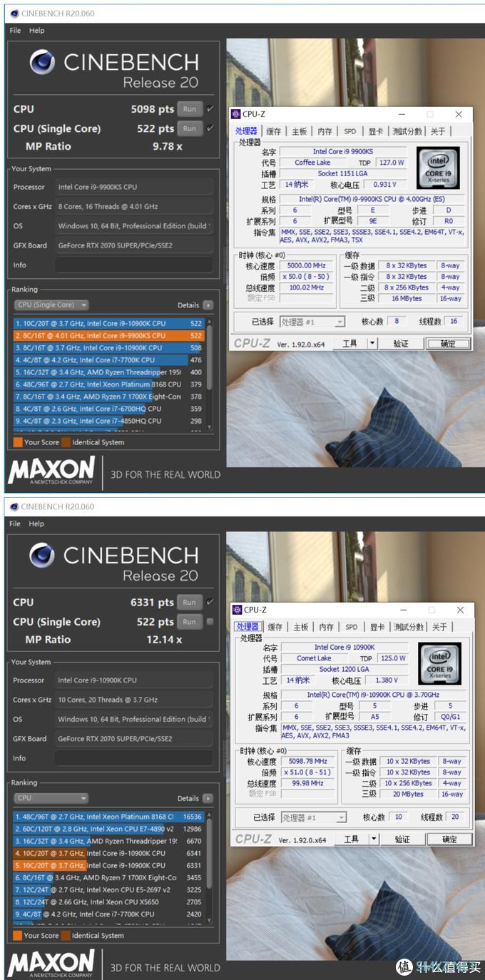This screenshot has width=485, height=980.
Task: Click the 工具 button in the 10900K CPU-Z
Action: pos(351,839)
